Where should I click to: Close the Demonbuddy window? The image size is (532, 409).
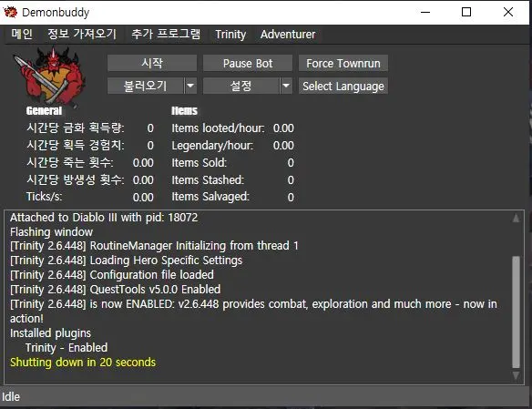(508, 12)
